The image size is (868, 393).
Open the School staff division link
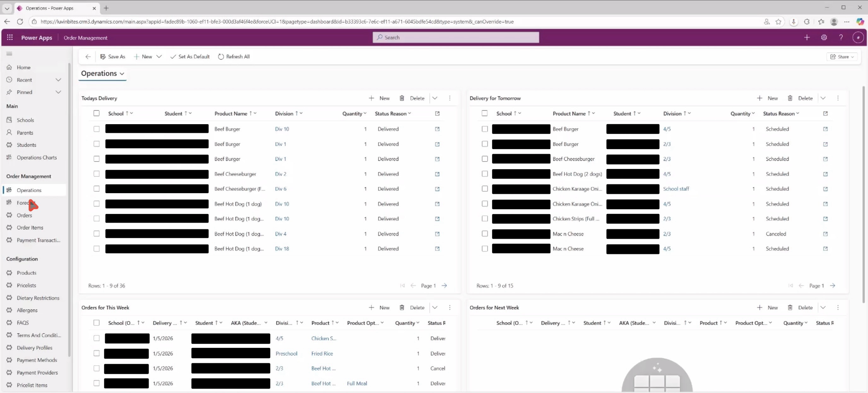[x=676, y=189]
